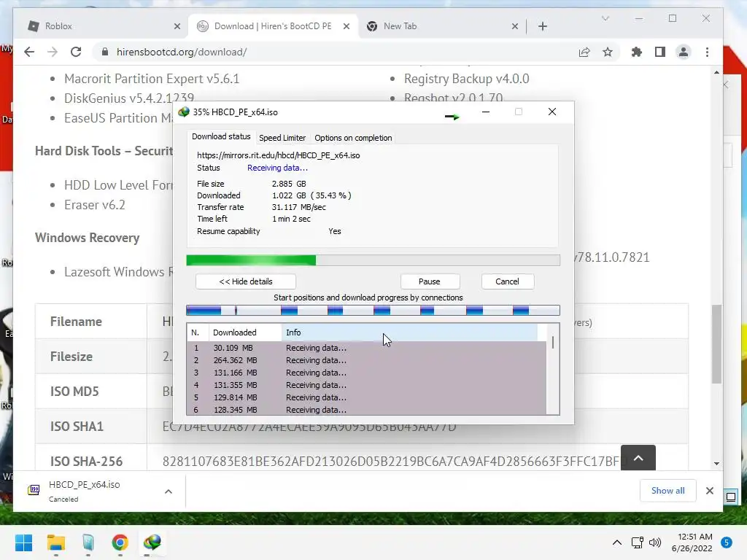
Task: Select the Download | Hiren's BootCD PE tab
Action: (273, 26)
